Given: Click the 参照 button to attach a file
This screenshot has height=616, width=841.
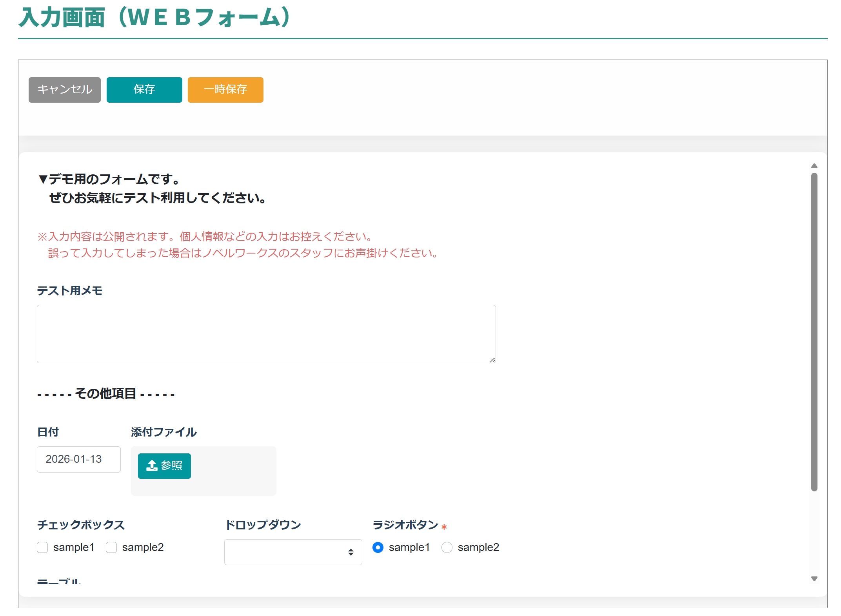Looking at the screenshot, I should click(164, 466).
